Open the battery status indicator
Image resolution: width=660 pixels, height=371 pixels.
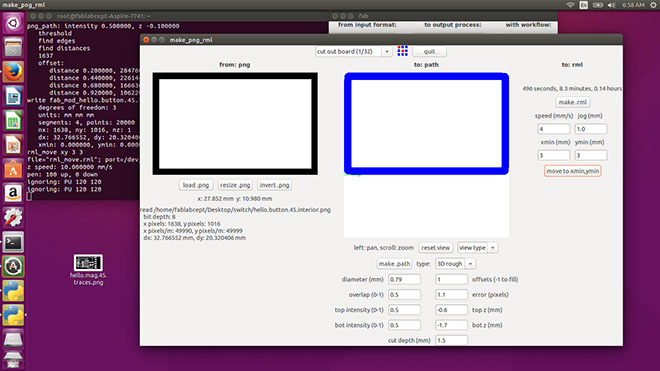coord(598,5)
